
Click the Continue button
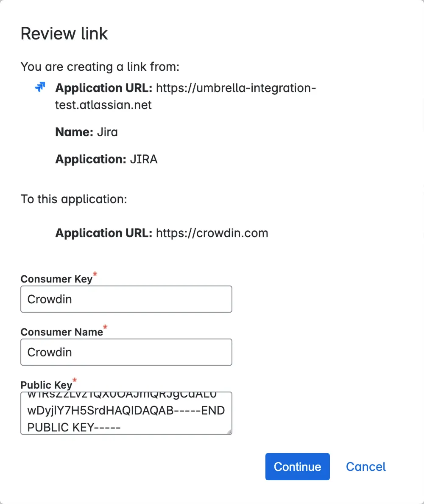point(297,467)
